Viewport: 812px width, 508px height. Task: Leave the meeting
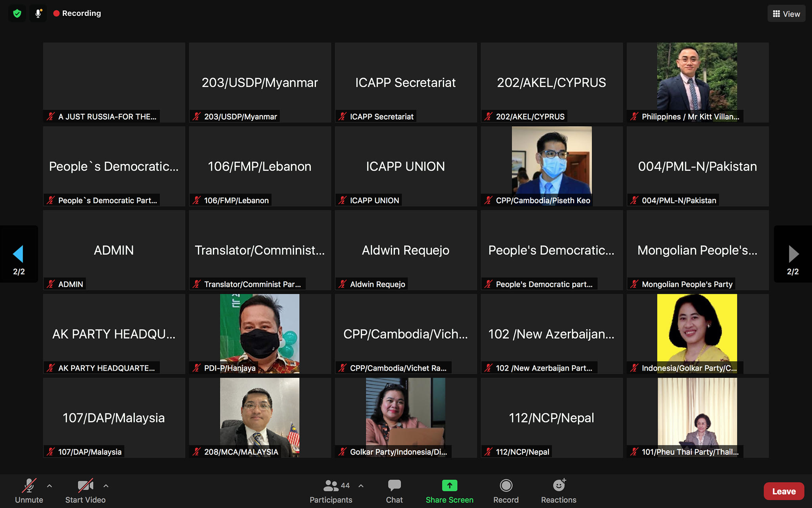(784, 491)
